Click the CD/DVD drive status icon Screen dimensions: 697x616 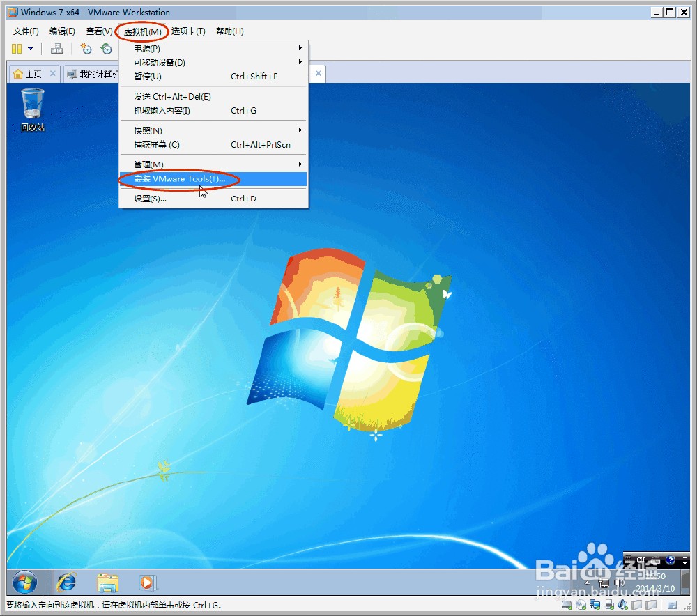pos(581,605)
